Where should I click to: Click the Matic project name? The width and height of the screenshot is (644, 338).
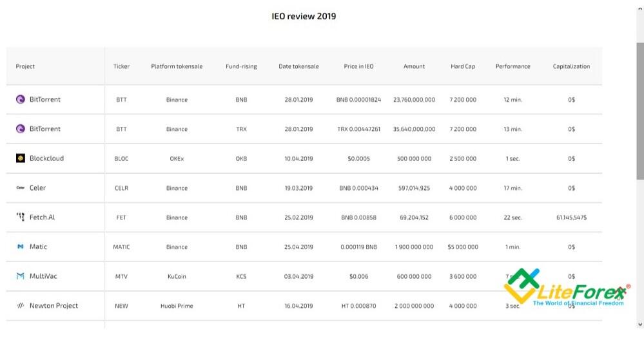coord(38,247)
